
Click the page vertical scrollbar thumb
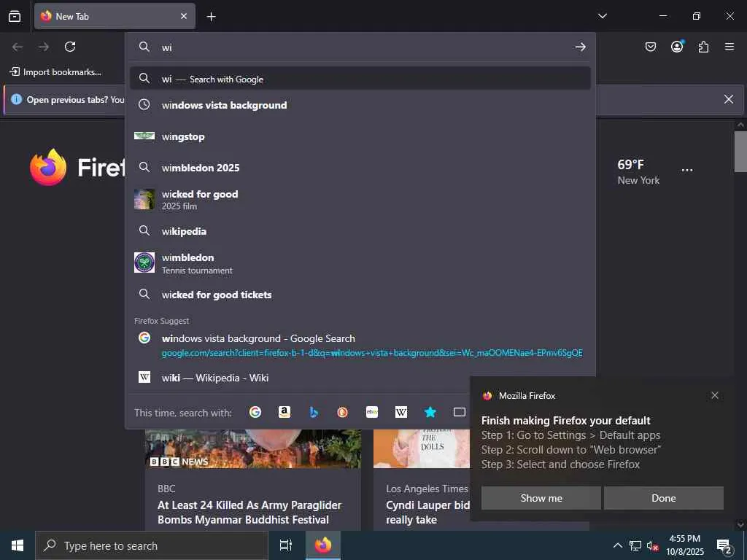coord(740,151)
